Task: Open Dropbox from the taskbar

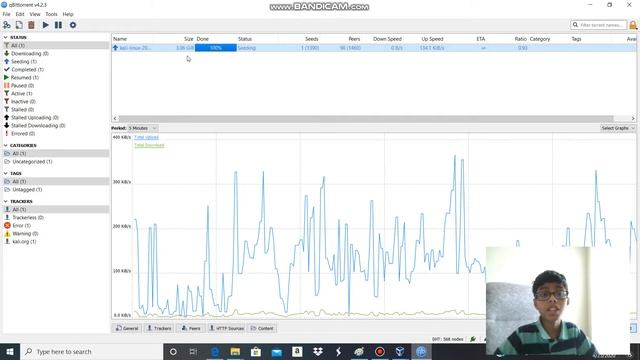Action: 318,351
